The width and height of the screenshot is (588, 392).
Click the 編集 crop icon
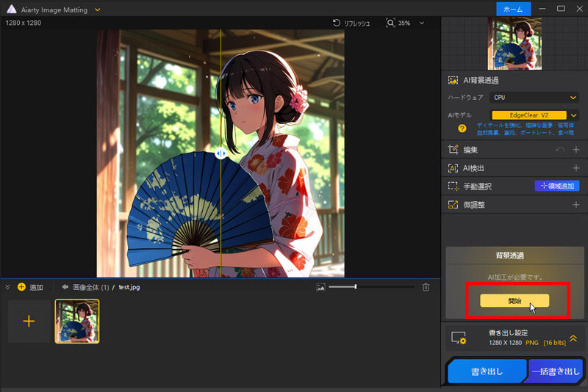[453, 150]
